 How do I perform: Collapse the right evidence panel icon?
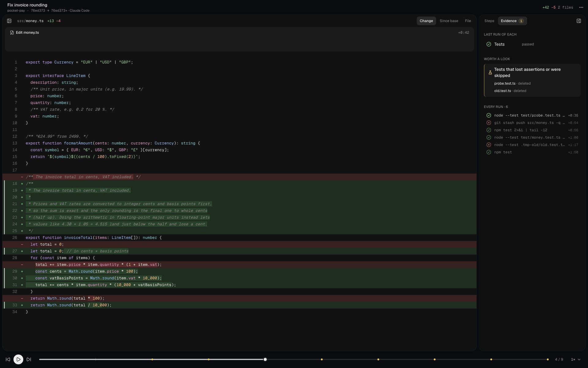coord(579,21)
